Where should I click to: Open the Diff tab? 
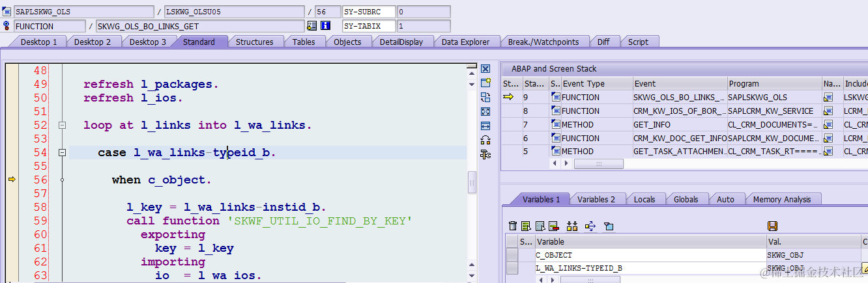[x=603, y=42]
